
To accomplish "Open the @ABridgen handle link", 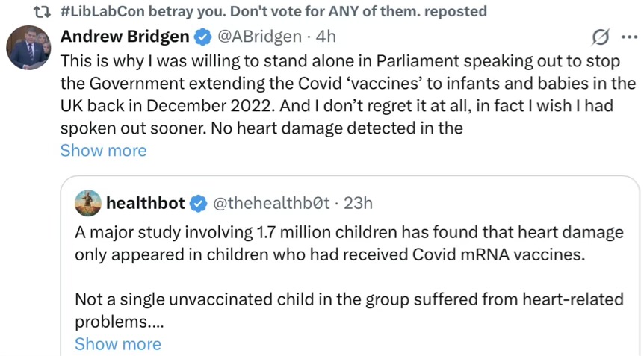I will [x=258, y=37].
